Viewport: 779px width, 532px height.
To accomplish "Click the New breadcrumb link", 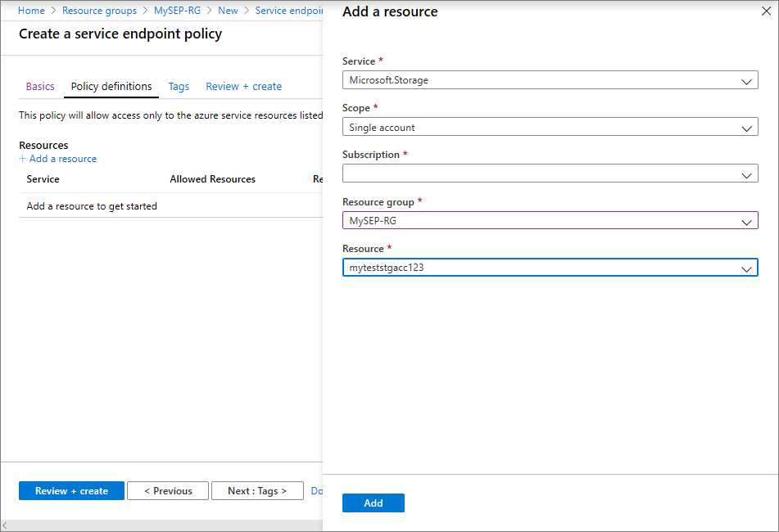I will [x=228, y=11].
